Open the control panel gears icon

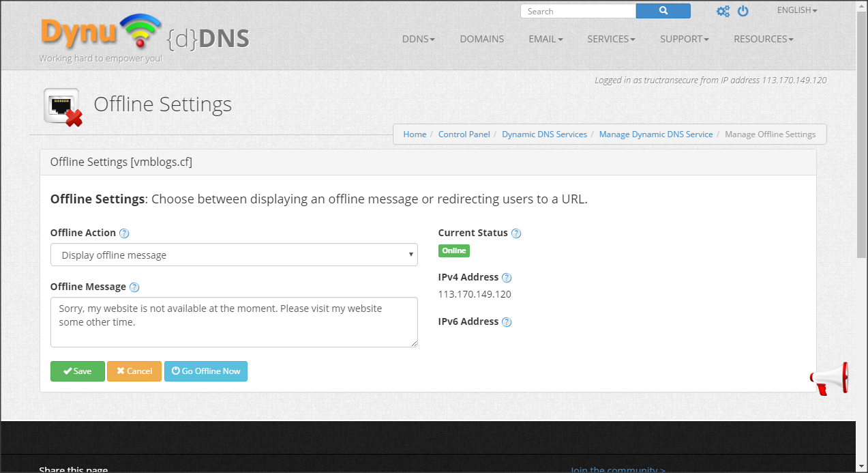pos(723,11)
